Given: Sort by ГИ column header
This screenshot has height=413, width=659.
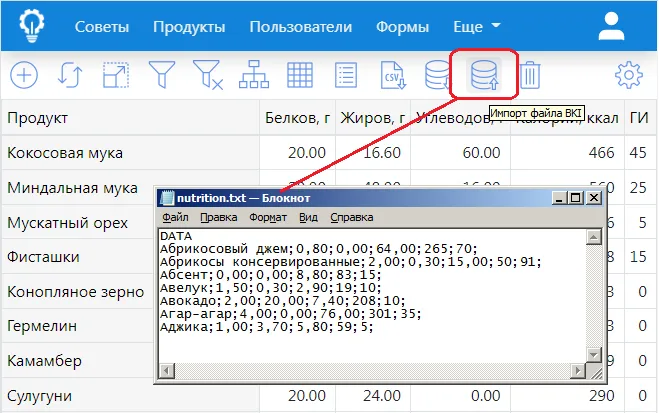Looking at the screenshot, I should click(639, 118).
